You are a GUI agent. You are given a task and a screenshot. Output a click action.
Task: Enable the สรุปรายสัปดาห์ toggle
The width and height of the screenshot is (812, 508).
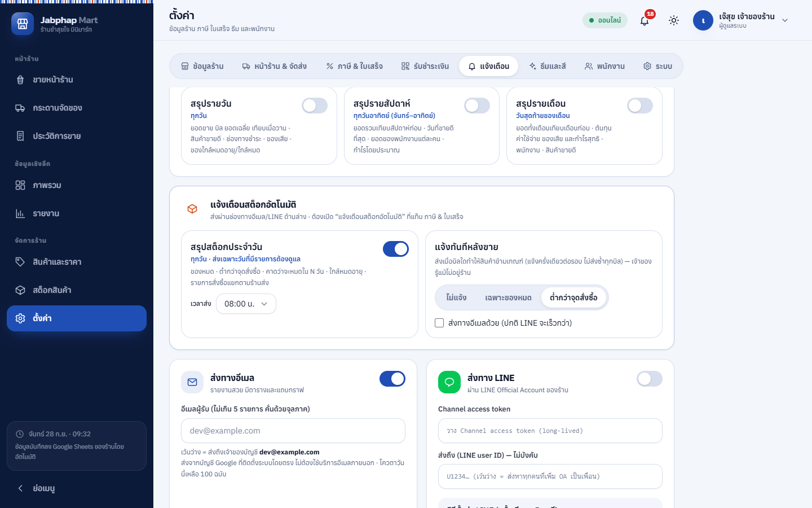(477, 106)
